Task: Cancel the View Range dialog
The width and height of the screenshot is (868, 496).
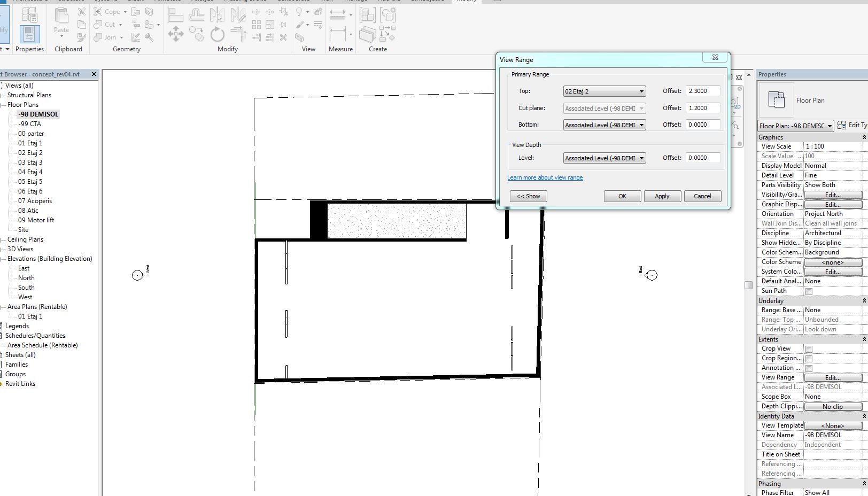Action: coord(702,196)
